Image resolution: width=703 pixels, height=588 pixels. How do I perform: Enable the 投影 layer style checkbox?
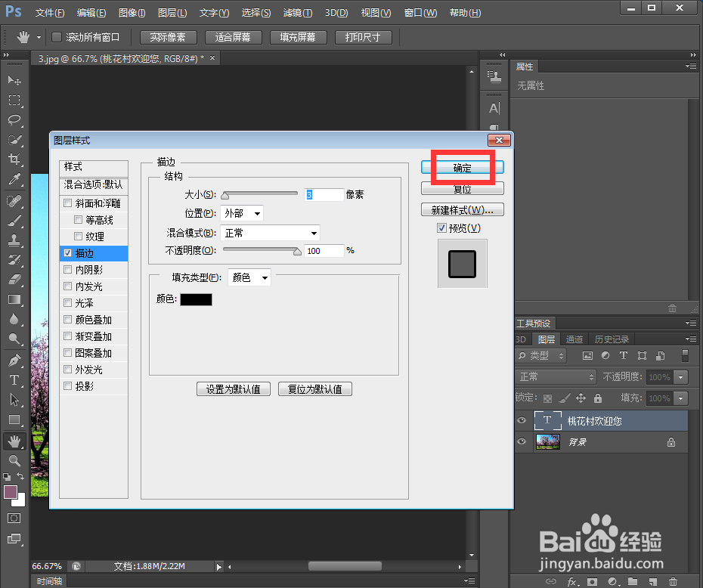67,386
